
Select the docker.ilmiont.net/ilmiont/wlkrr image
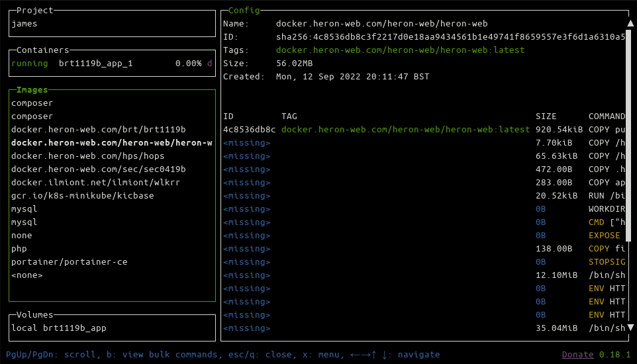[x=95, y=183]
